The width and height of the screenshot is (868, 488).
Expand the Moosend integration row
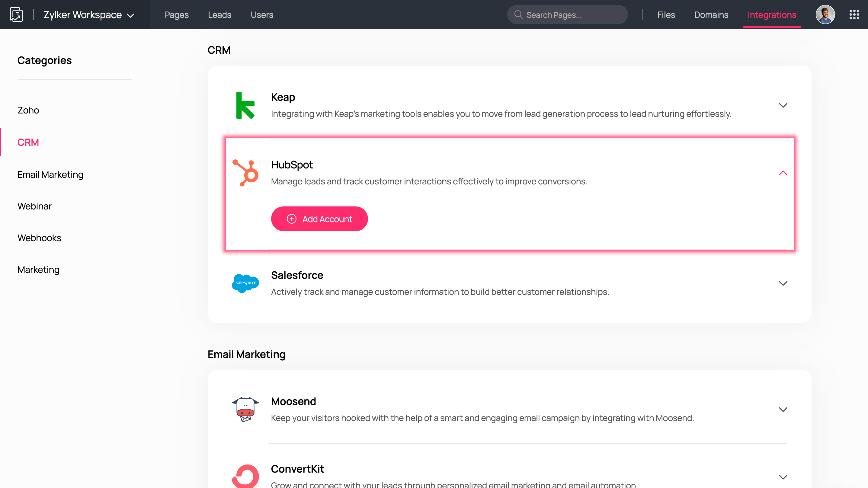(783, 409)
